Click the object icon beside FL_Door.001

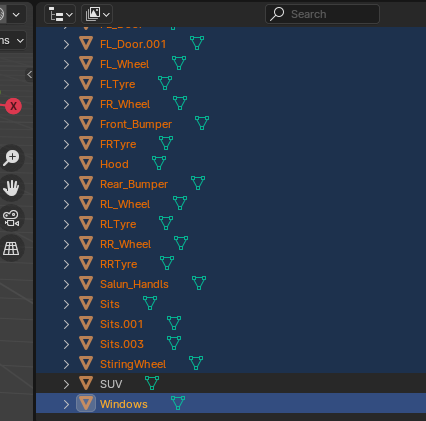coord(86,44)
